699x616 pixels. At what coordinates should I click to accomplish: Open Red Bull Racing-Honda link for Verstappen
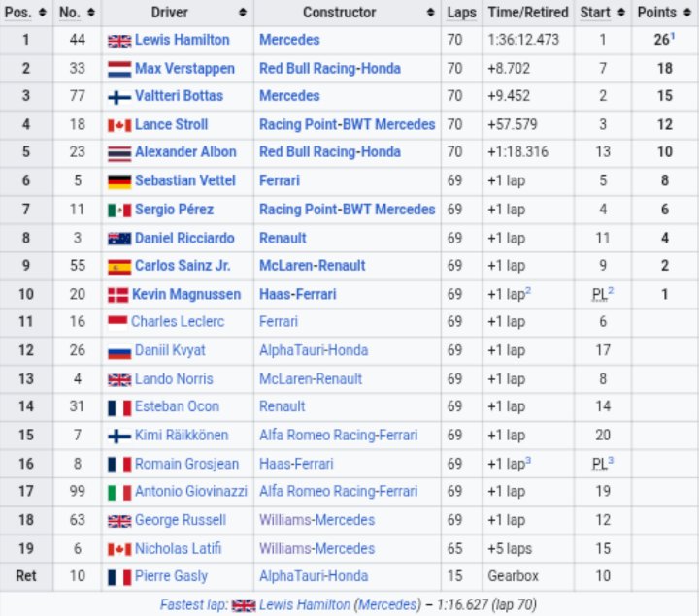[x=330, y=69]
